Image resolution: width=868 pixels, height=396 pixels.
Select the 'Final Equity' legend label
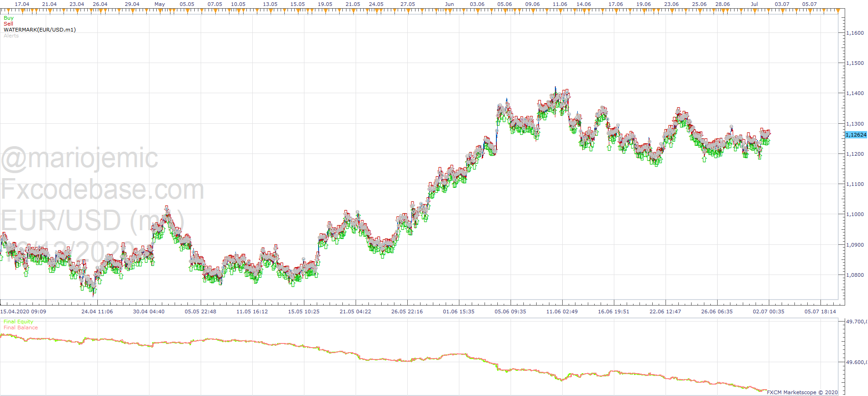(18, 322)
